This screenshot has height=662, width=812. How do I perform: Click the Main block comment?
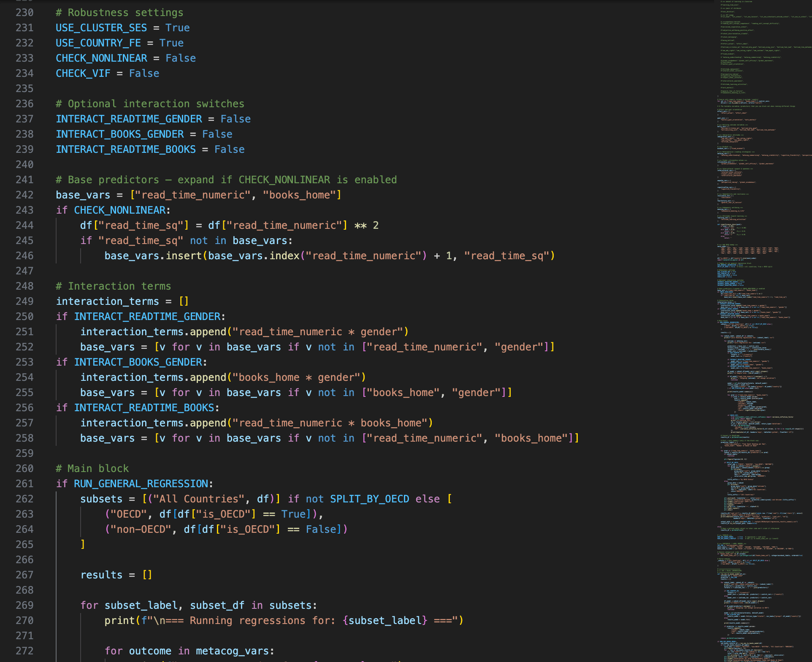[x=92, y=469]
